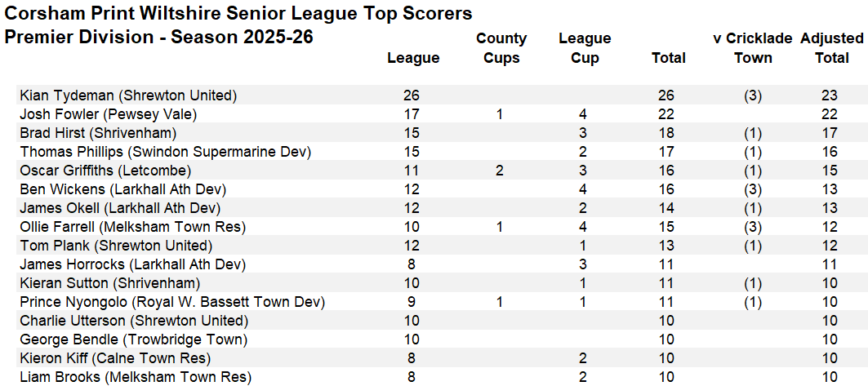The width and height of the screenshot is (868, 386).
Task: Click Oscar Griffiths' County Cups value 2
Action: [x=500, y=171]
